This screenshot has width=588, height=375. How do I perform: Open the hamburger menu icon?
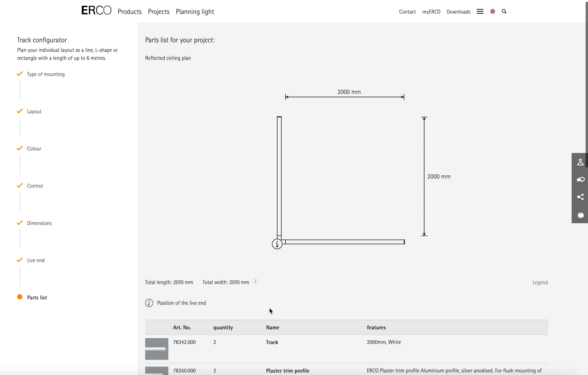[x=480, y=11]
